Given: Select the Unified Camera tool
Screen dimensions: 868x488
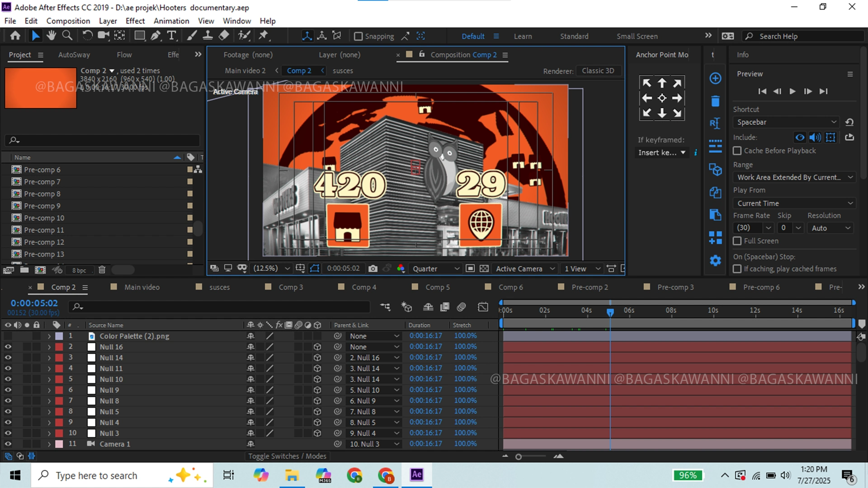Looking at the screenshot, I should (104, 36).
